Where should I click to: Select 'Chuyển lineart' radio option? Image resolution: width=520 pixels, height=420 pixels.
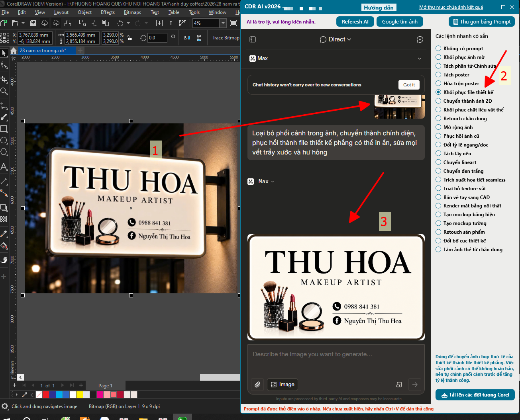click(438, 162)
